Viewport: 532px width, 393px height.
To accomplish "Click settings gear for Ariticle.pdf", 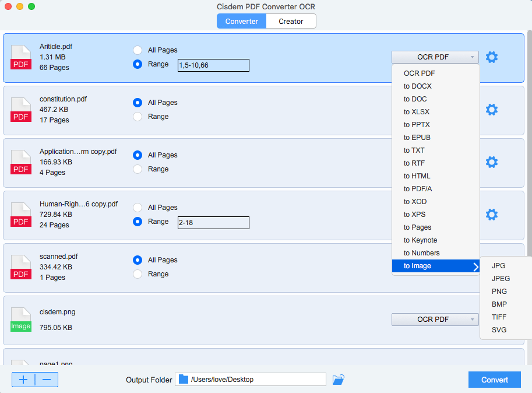I will (x=492, y=57).
